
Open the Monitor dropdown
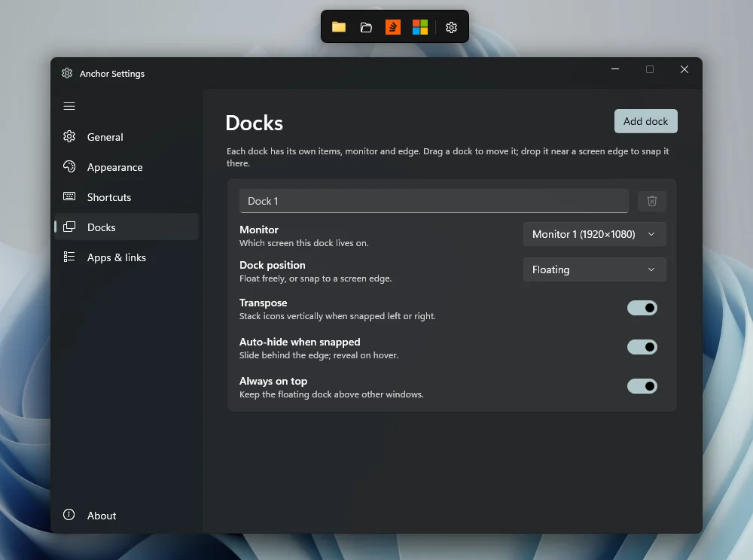pyautogui.click(x=595, y=234)
